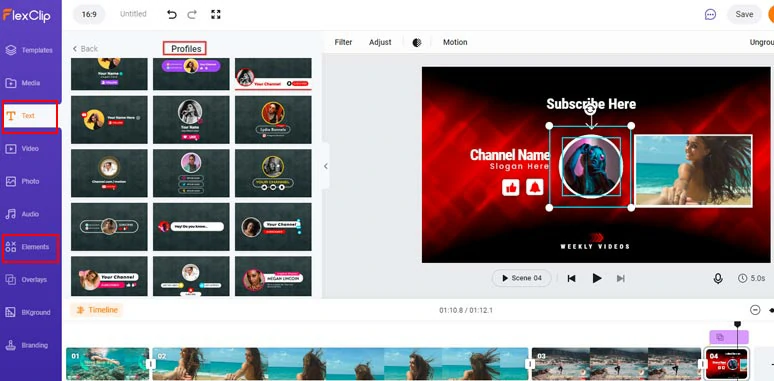Open the 16:9 aspect ratio selector
774x381 pixels.
tap(89, 14)
